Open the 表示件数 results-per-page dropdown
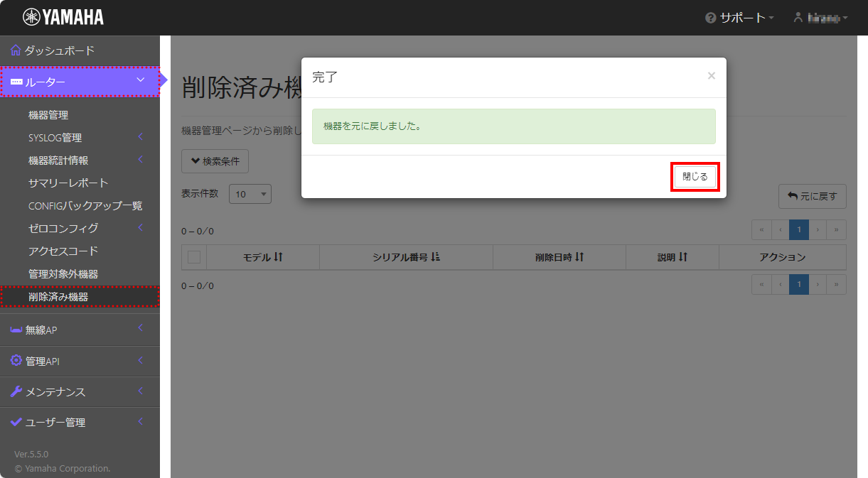 250,193
